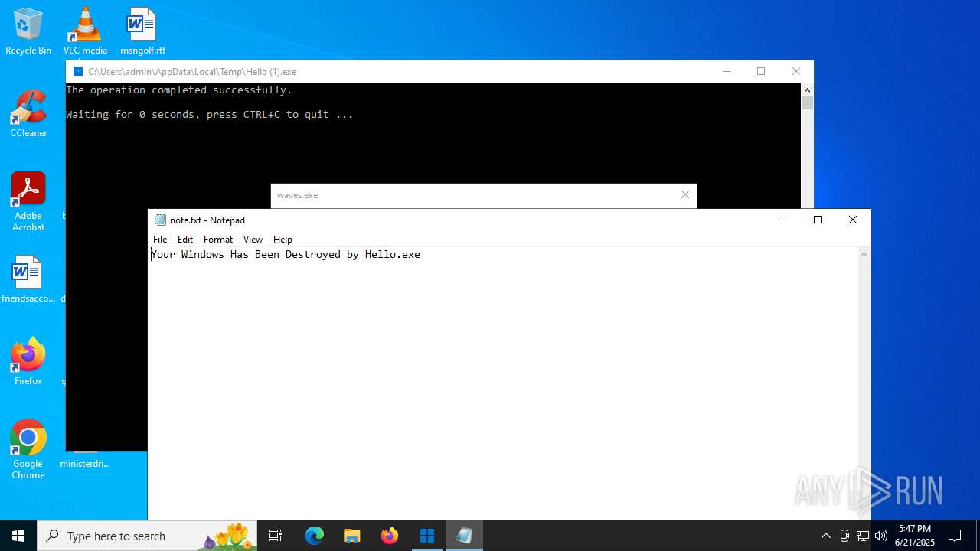
Task: Open Notepad File menu
Action: (160, 240)
